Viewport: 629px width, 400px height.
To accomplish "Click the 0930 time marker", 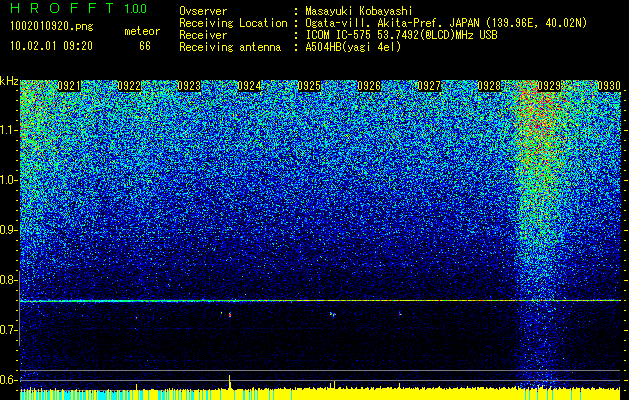I will click(x=609, y=86).
